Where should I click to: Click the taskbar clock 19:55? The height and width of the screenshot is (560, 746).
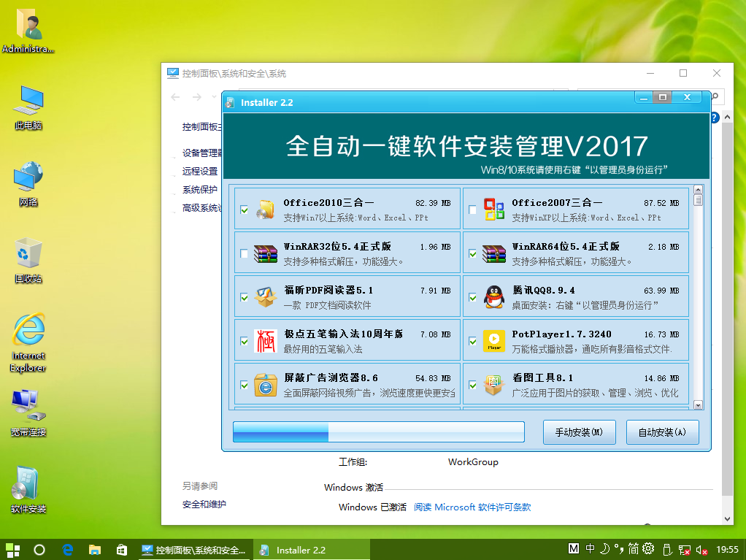coord(728,550)
